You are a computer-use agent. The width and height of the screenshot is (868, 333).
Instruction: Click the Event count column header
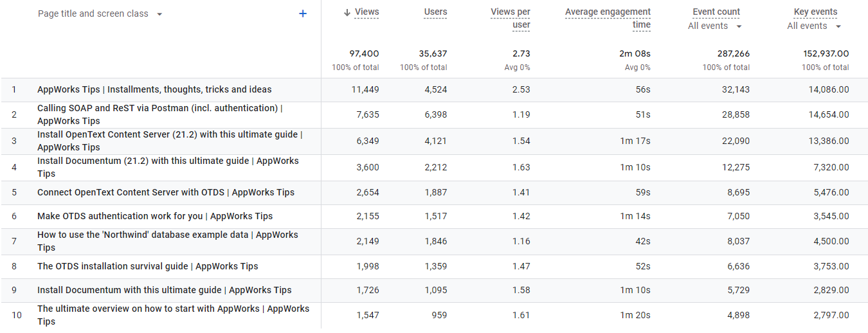(x=716, y=12)
